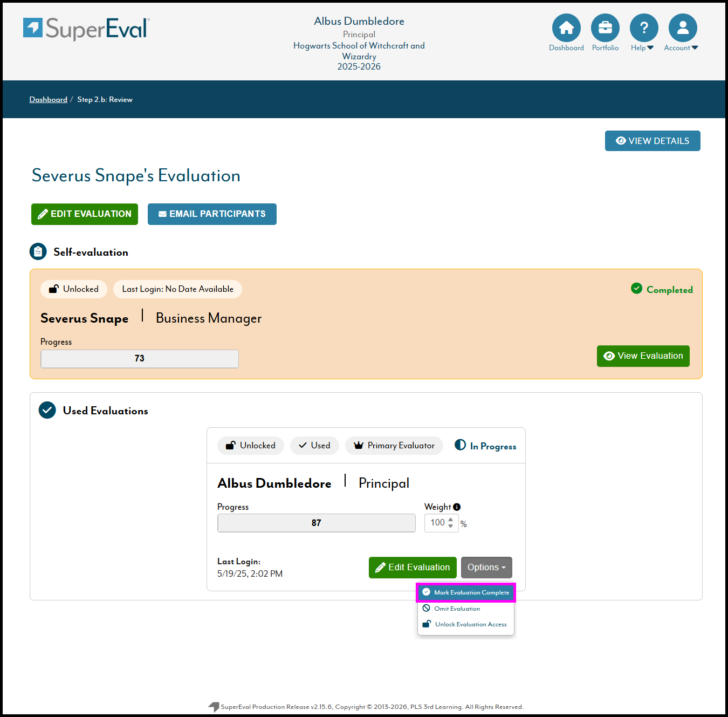
Task: Collapse the Options dropdown button
Action: tap(486, 568)
